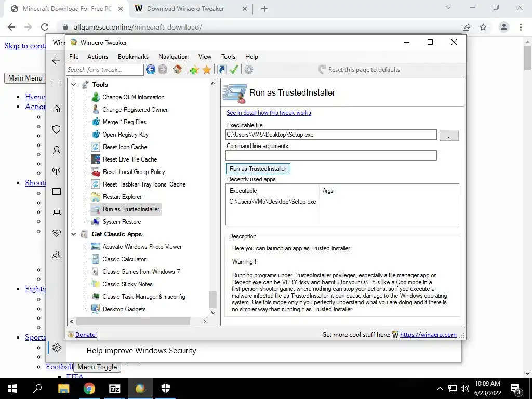Add bookmark with the green plus star icon
This screenshot has width=532, height=399.
(x=194, y=70)
